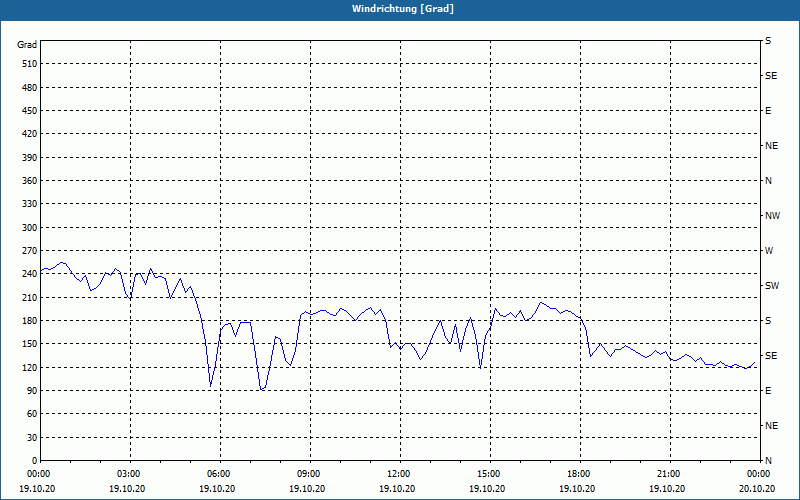This screenshot has width=800, height=500.
Task: Select the 00:00 label above 20.10.20
Action: pyautogui.click(x=760, y=474)
